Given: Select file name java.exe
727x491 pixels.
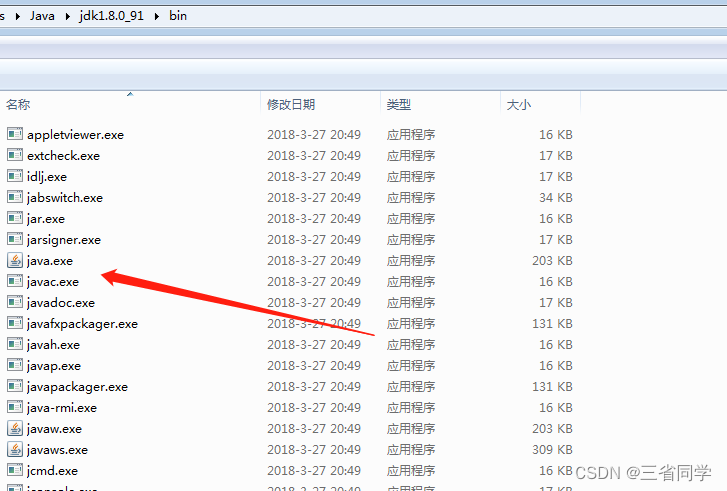Looking at the screenshot, I should pos(50,261).
